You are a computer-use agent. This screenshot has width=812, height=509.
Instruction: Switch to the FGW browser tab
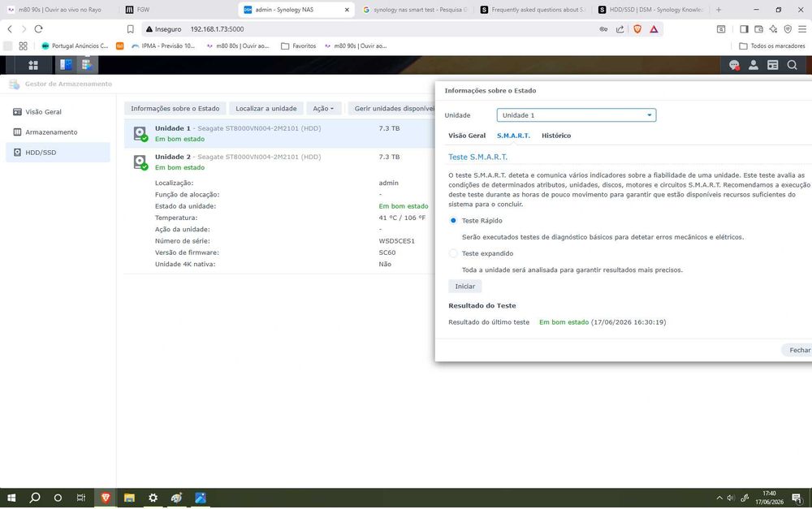coord(178,10)
